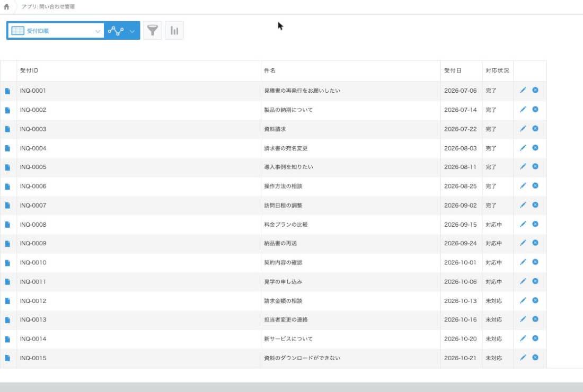
Task: Open record details for INQ-0007
Action: (x=7, y=206)
